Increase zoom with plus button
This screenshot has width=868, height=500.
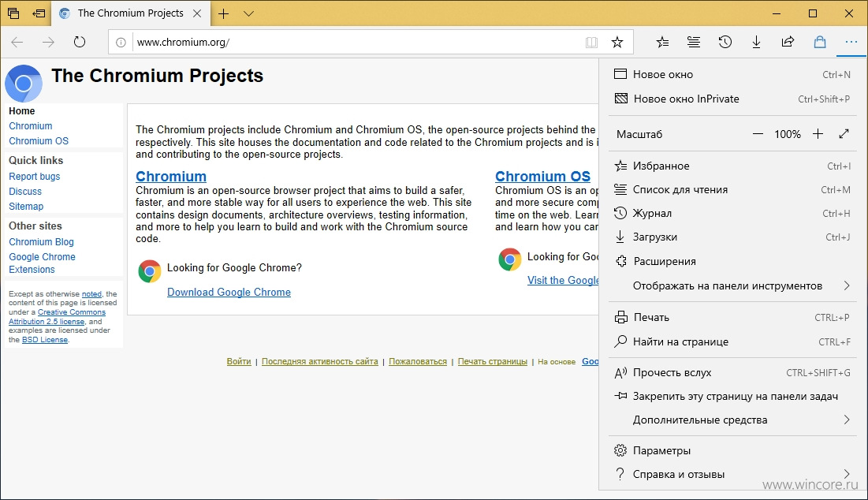click(818, 134)
